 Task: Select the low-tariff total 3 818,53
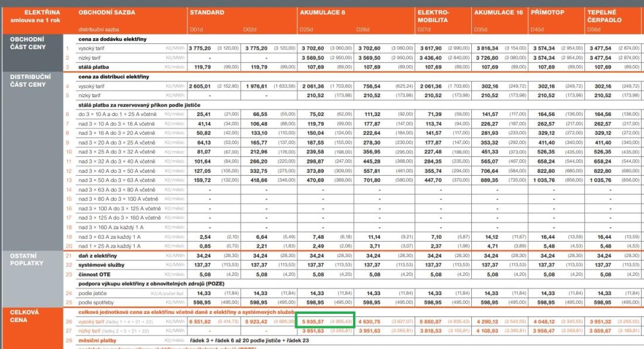tap(430, 330)
